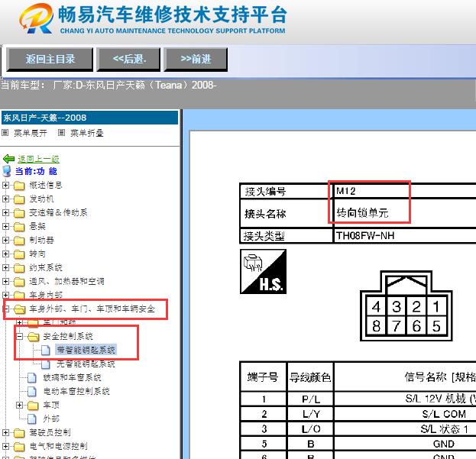Screen dimensions: 476x459
Task: Click the H.S. harness side connector icon
Action: [x=263, y=272]
